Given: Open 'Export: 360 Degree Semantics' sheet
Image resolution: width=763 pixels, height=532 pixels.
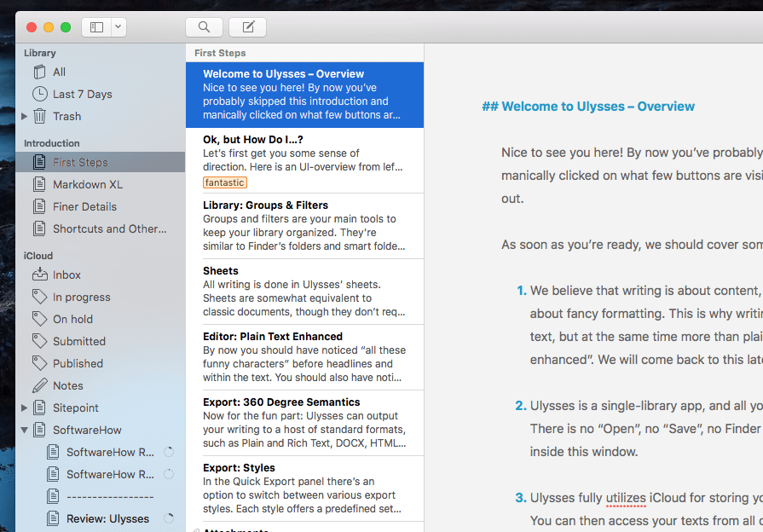Looking at the screenshot, I should click(x=304, y=424).
